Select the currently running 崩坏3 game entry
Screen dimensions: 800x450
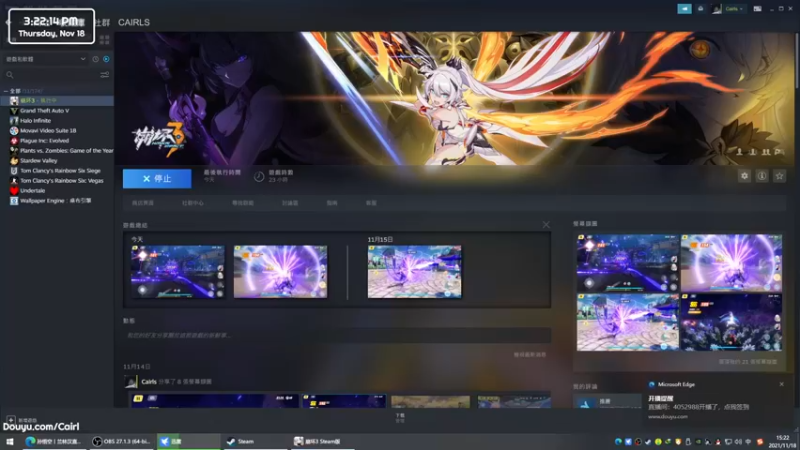[x=57, y=101]
